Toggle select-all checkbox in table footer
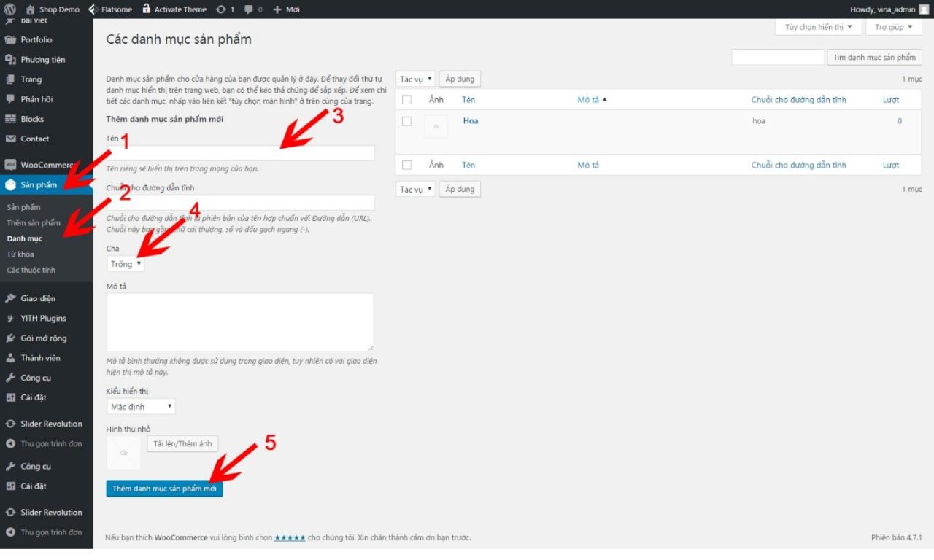This screenshot has width=934, height=560. click(x=407, y=166)
